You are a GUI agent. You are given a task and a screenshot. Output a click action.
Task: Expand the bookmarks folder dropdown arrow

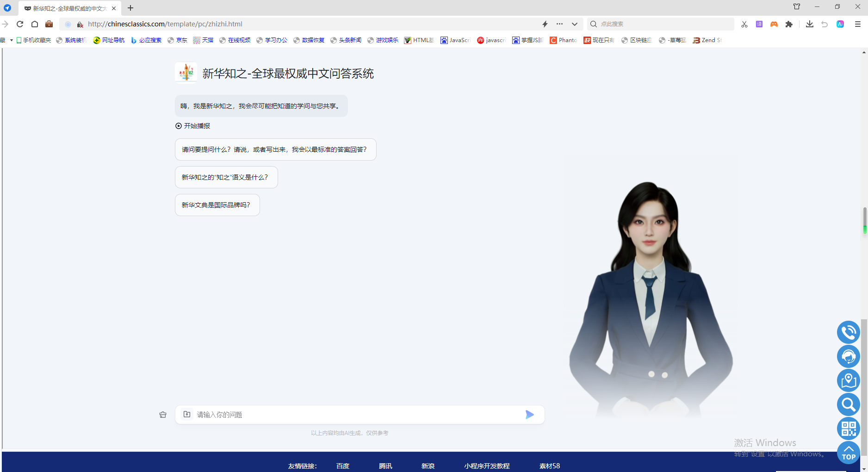click(x=12, y=40)
